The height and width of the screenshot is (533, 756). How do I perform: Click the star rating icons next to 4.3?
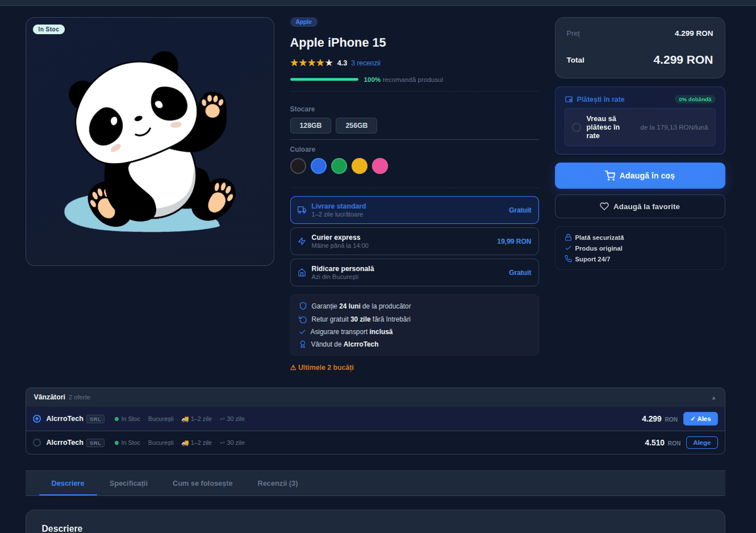point(311,63)
